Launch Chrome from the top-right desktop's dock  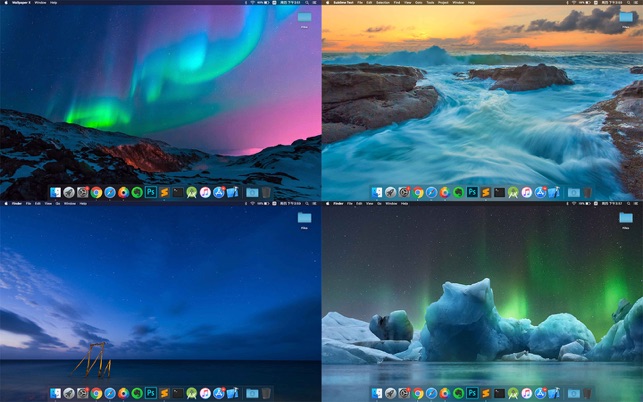(418, 192)
